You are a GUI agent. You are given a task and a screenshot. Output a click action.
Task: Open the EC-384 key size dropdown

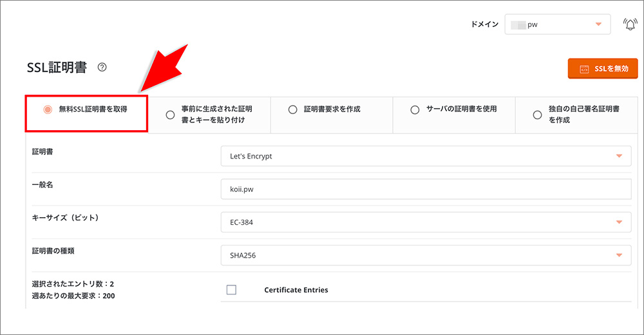pos(426,222)
